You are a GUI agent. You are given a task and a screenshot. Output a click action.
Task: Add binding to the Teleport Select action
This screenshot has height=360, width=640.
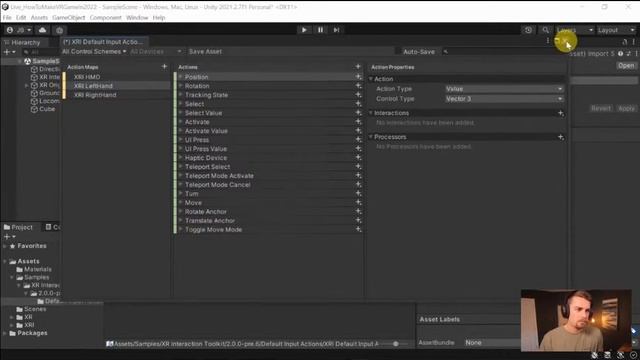pos(358,167)
